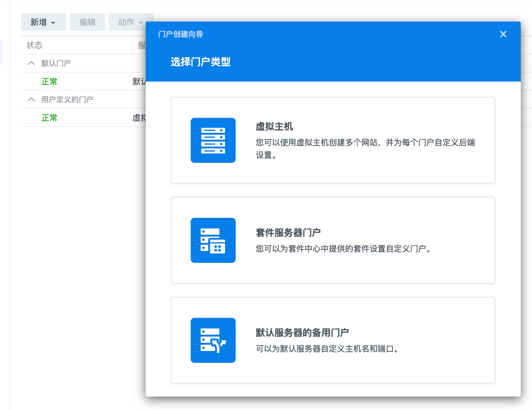Image resolution: width=532 pixels, height=410 pixels.
Task: Click the alternate default server portal icon
Action: 213,340
